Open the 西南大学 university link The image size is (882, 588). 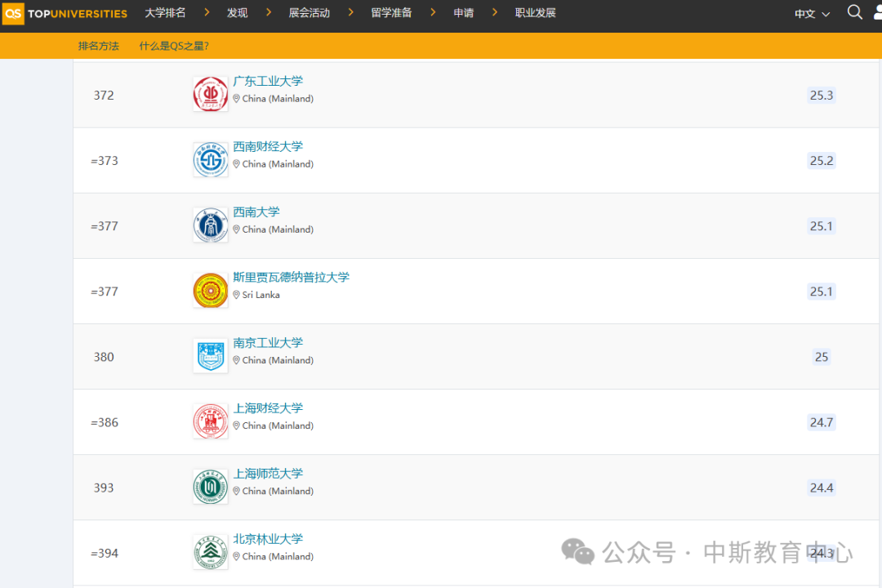coord(256,212)
